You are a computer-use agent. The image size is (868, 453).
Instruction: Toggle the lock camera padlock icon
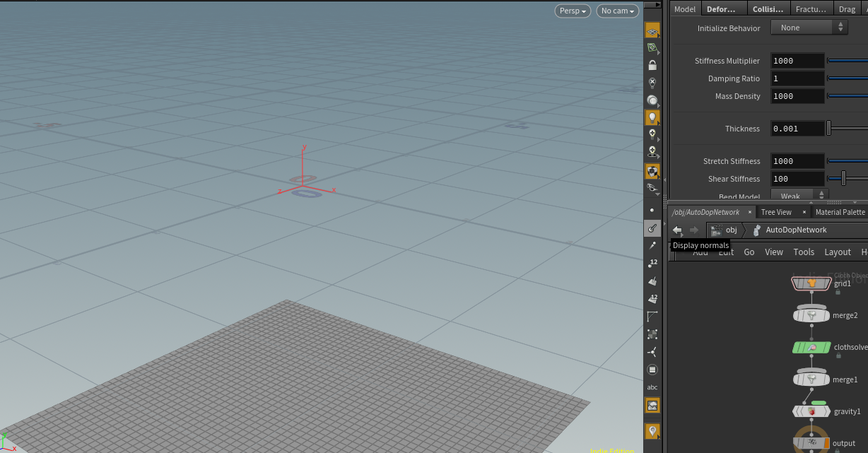click(x=652, y=65)
